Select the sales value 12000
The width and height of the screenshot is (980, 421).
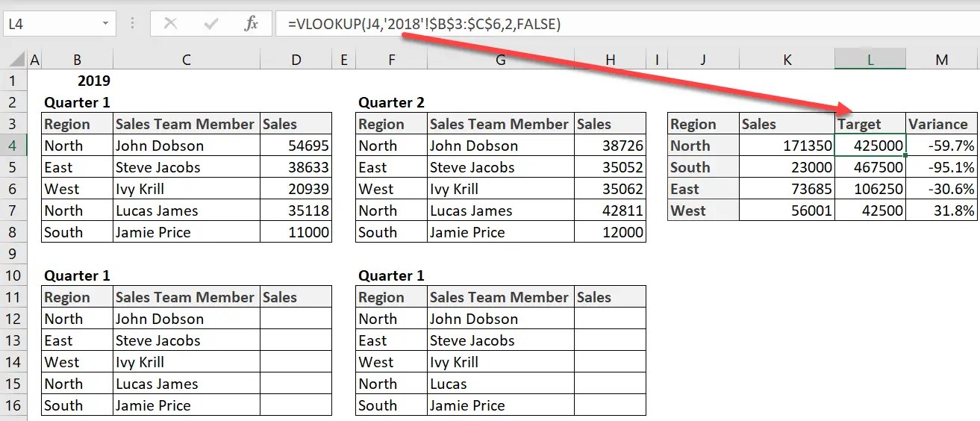(611, 232)
